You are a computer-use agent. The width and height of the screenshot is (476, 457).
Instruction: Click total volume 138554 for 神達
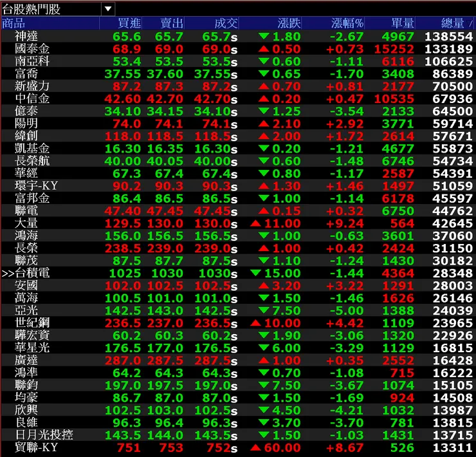pos(449,37)
